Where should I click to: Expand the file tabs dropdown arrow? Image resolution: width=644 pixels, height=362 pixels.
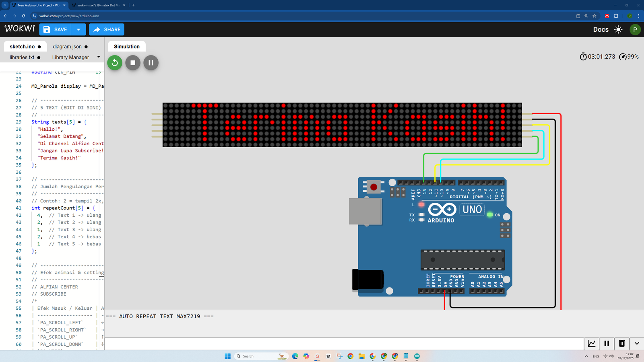point(99,57)
